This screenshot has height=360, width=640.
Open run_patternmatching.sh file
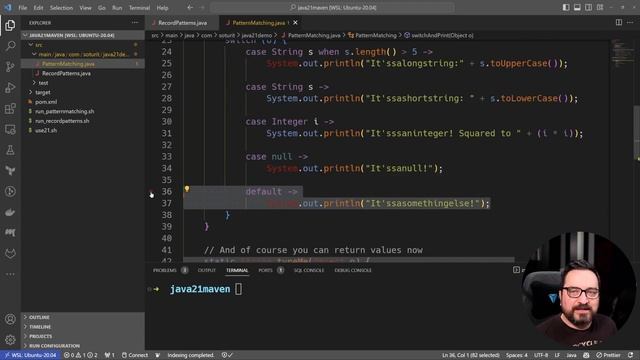pos(83,111)
